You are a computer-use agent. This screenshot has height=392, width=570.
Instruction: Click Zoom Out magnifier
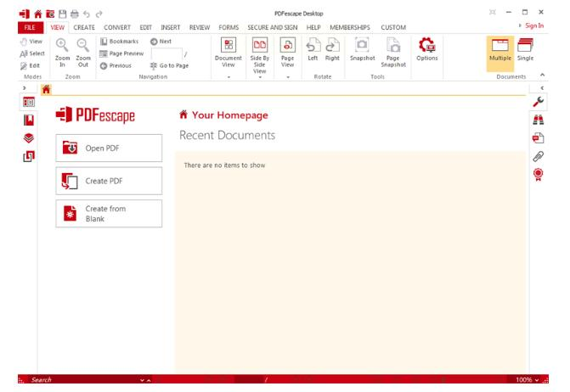83,53
